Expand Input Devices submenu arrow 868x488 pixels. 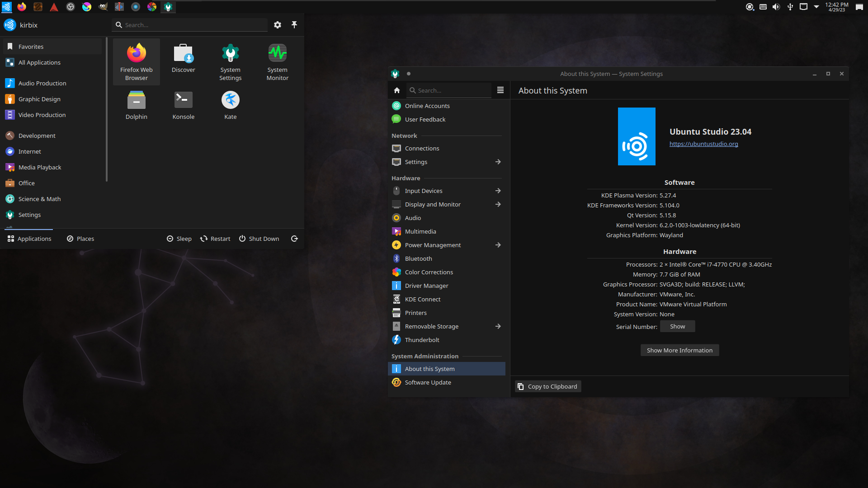(x=498, y=191)
